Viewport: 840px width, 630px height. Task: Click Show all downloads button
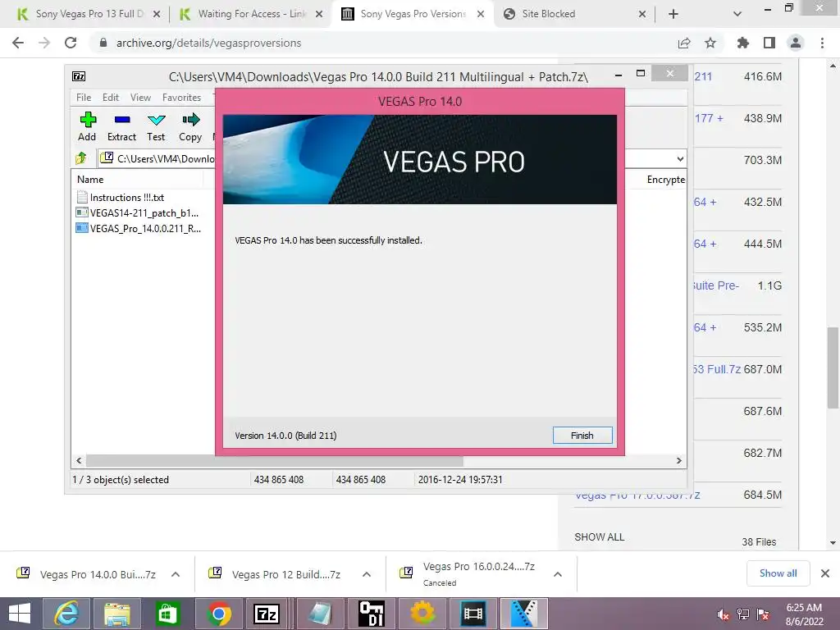pos(778,573)
